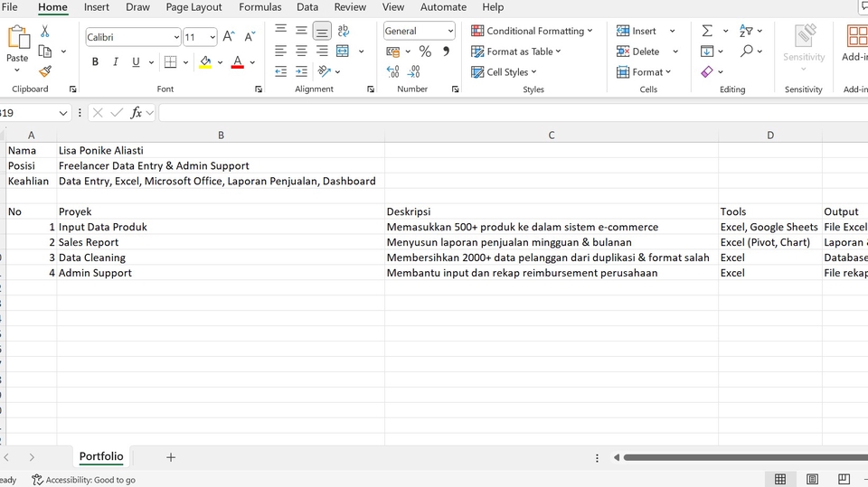
Task: Click the Format as Table button
Action: (x=516, y=52)
